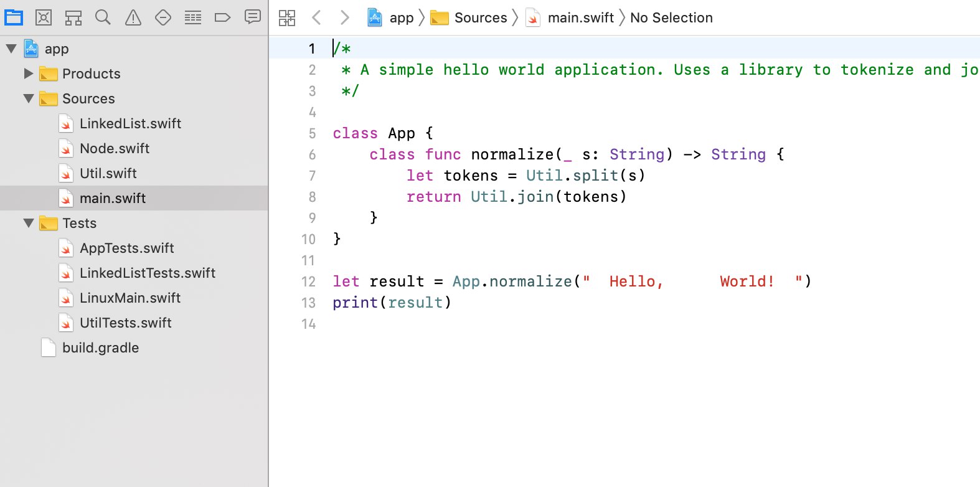Click the word normalize on line 6
Viewport: 980px width, 487px height.
(512, 154)
